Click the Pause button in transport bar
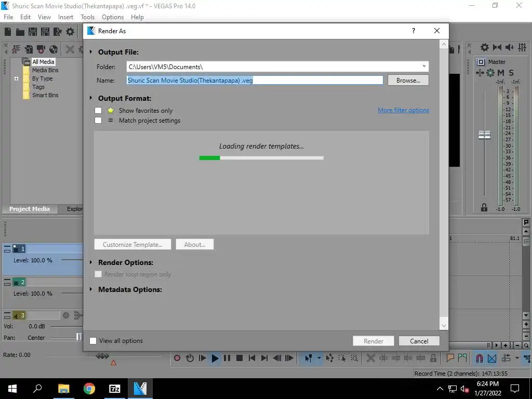 [x=227, y=358]
